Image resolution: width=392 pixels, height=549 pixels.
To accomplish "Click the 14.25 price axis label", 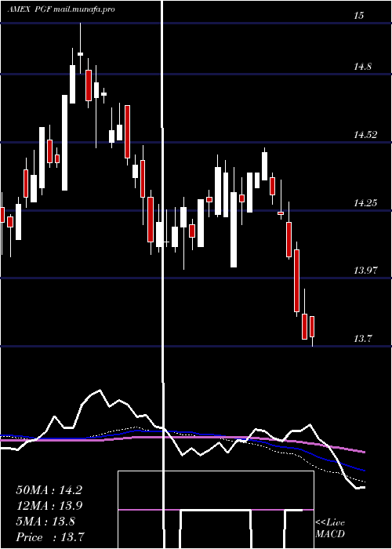I will [x=365, y=202].
